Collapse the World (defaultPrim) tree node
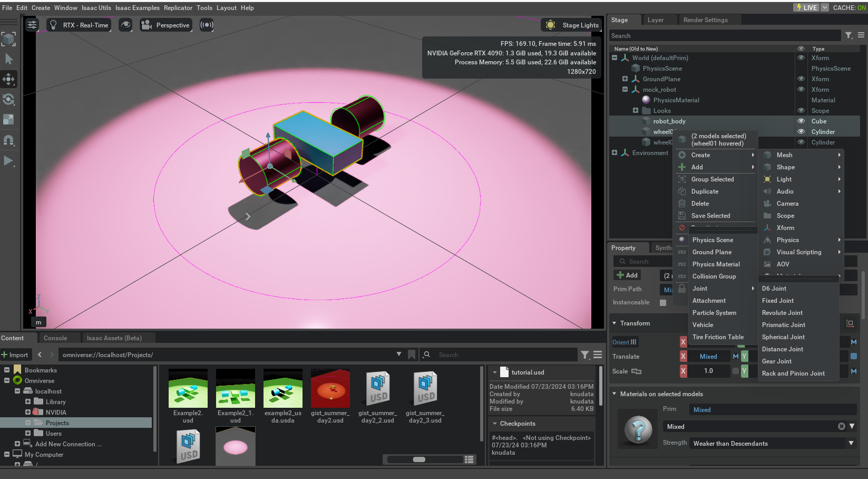Screen dimensions: 868x479 point(615,58)
